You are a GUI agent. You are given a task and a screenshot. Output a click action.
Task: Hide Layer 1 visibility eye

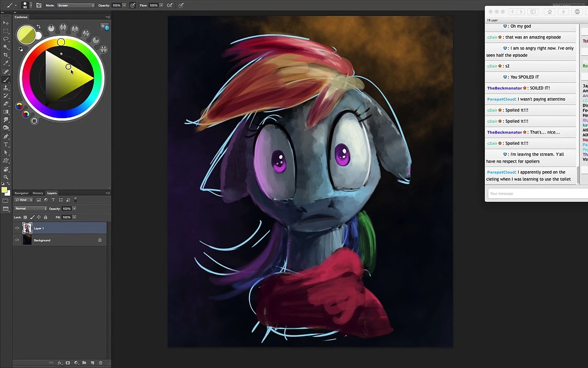pyautogui.click(x=17, y=228)
